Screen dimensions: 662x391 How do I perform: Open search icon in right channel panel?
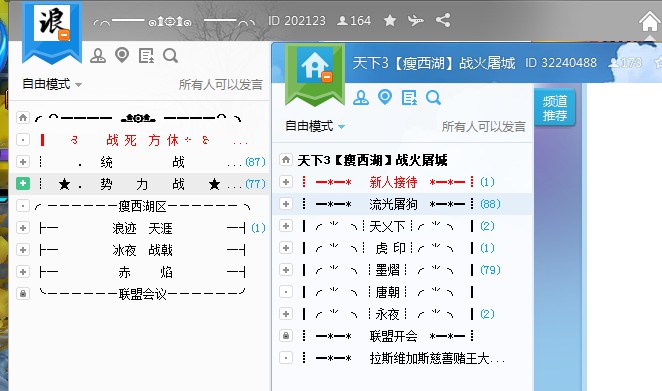pos(433,98)
